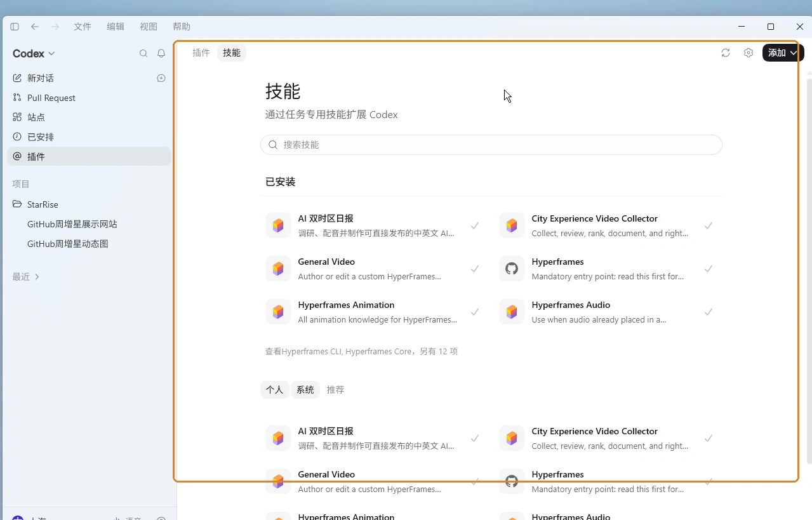Click Hyperframes Audio icon in 已安装 list
Viewport: 812px width, 520px height.
click(512, 312)
